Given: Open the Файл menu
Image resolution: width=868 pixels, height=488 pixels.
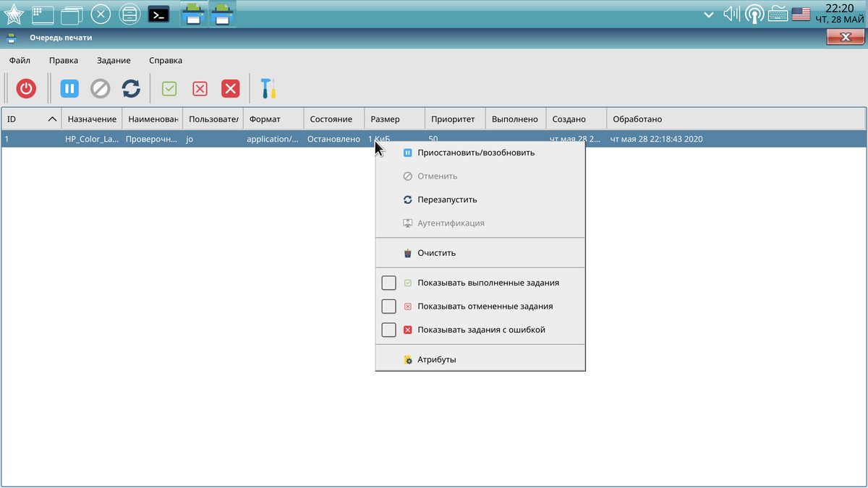Looking at the screenshot, I should click(20, 61).
